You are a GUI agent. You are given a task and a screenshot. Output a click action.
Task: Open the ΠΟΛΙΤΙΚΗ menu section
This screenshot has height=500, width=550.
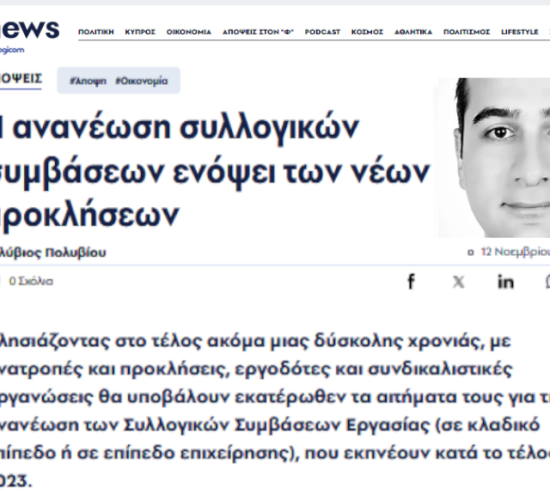click(96, 32)
